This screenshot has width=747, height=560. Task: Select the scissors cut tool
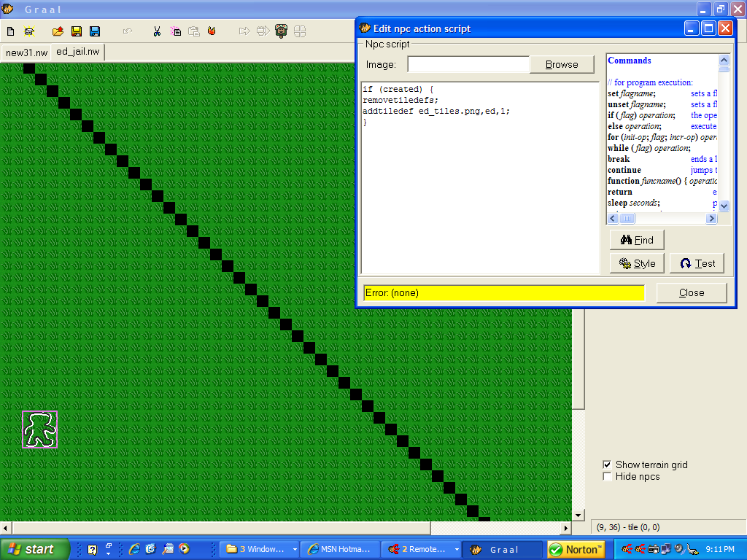click(x=156, y=31)
